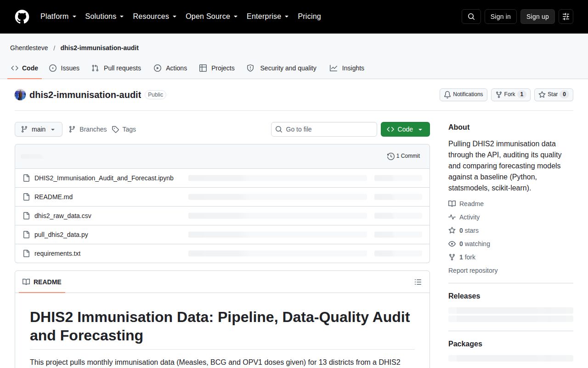The width and height of the screenshot is (588, 368).
Task: Expand the Platform menu
Action: (x=58, y=17)
